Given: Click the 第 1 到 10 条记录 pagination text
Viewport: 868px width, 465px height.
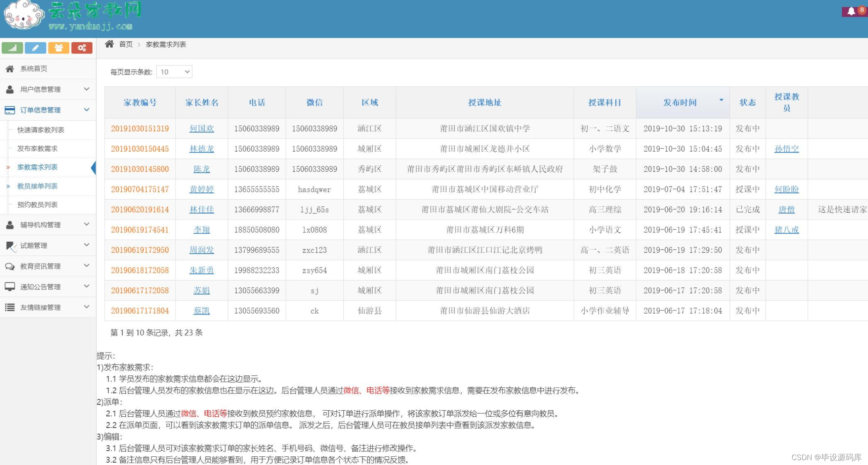Looking at the screenshot, I should (x=156, y=332).
